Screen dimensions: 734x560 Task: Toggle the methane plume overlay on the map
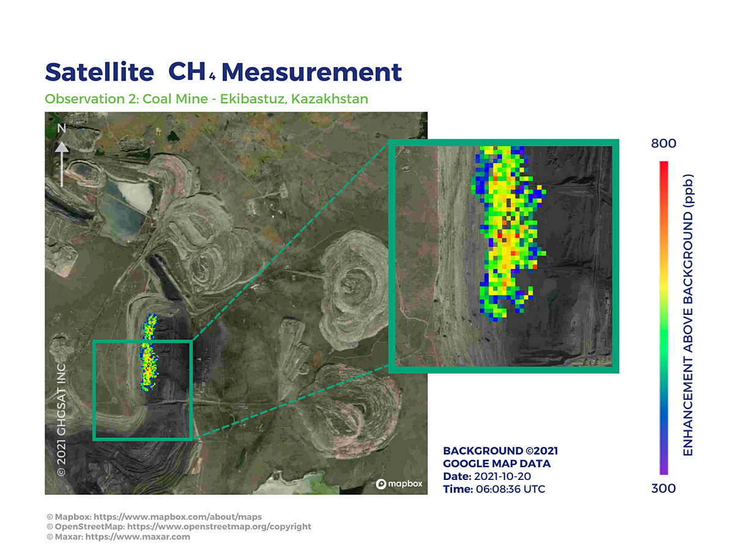pos(149,352)
